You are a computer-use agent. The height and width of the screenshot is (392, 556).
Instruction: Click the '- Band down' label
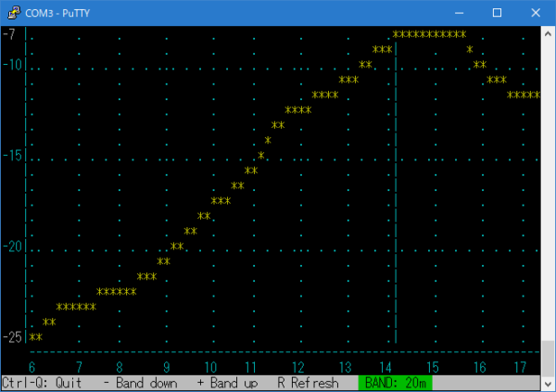(x=141, y=382)
